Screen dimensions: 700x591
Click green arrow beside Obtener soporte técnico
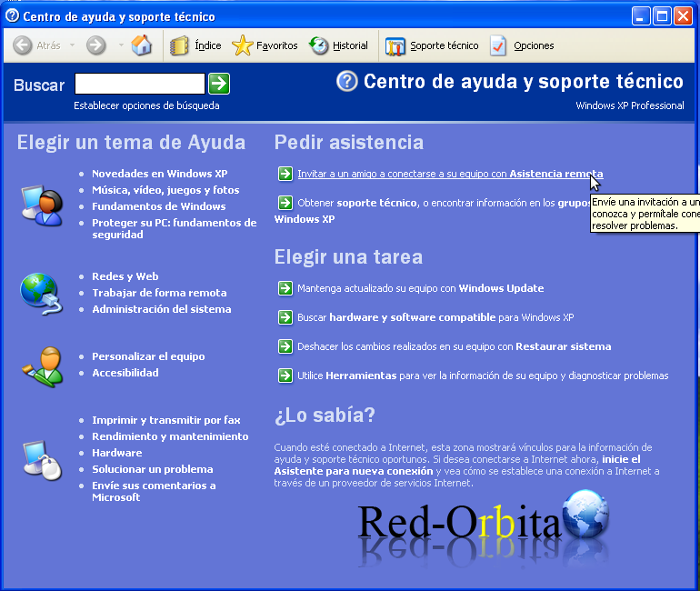285,203
